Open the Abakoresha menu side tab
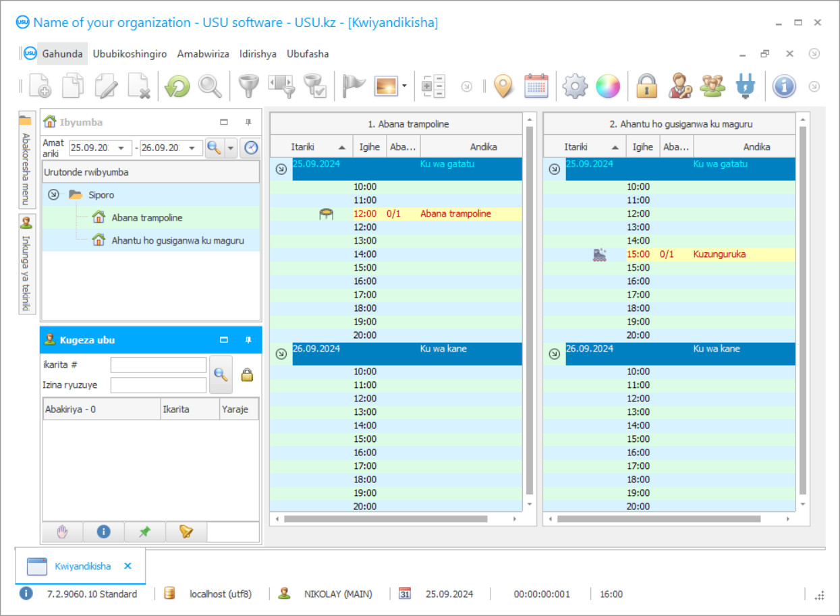The height and width of the screenshot is (616, 840). pyautogui.click(x=26, y=160)
